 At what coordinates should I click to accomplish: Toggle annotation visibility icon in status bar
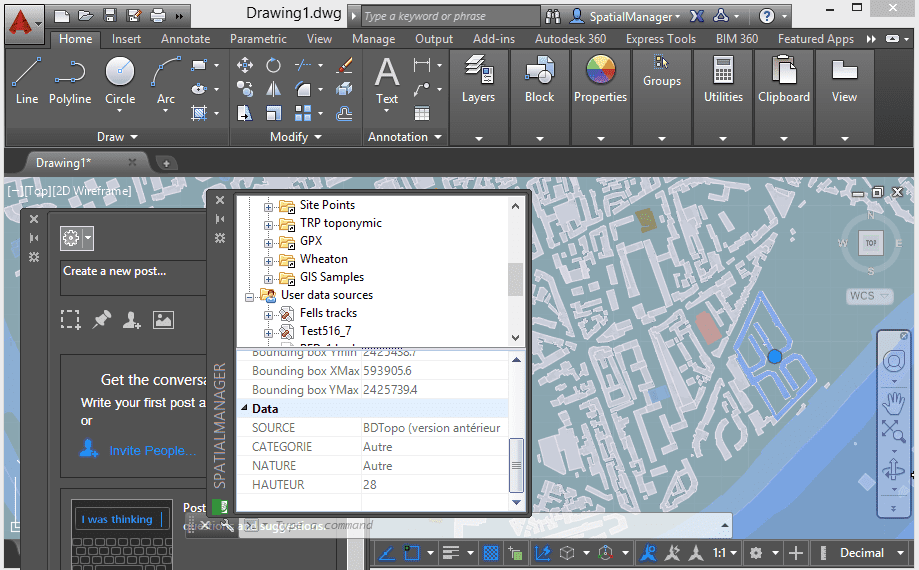click(x=648, y=553)
